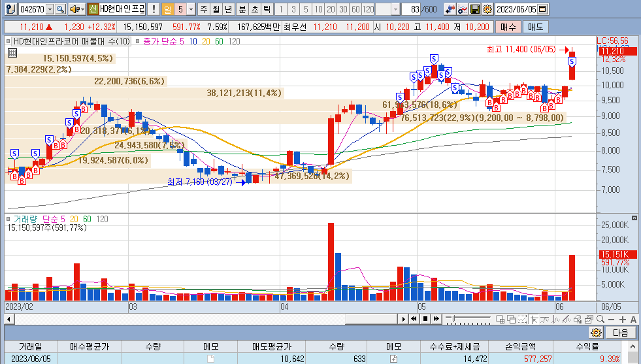The height and width of the screenshot is (364, 641).
Task: Click the dotted chart area icon
Action: (x=522, y=320)
